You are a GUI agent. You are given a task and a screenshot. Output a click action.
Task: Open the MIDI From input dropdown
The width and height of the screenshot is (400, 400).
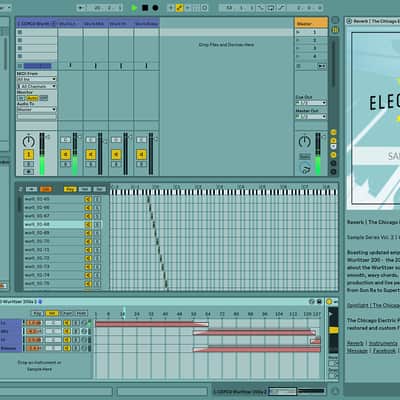click(37, 79)
